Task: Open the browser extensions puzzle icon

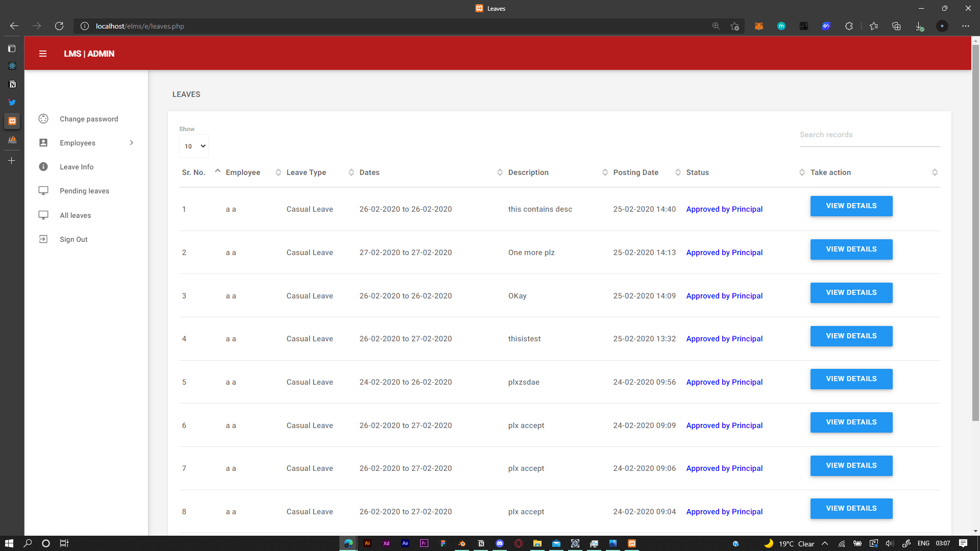Action: point(849,26)
